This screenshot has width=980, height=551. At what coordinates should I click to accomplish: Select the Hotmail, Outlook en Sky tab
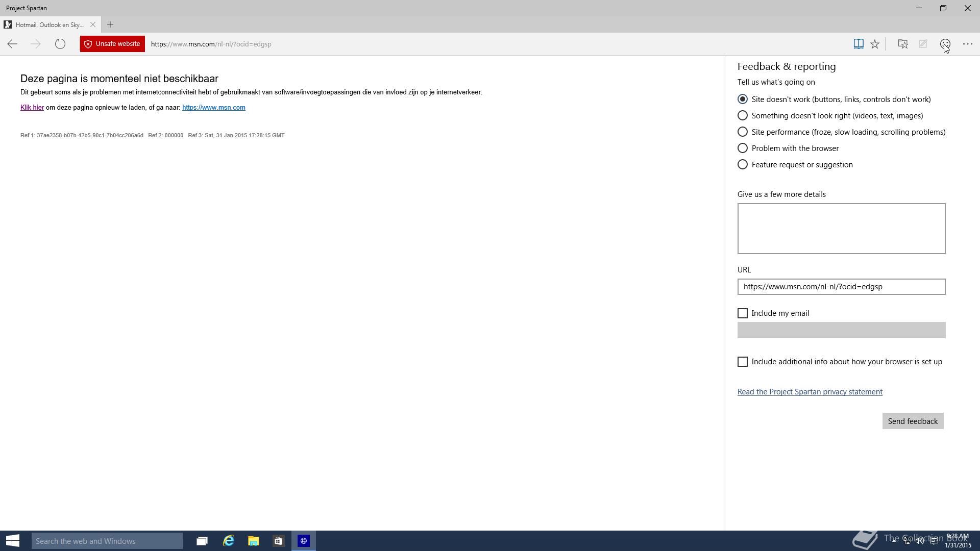click(50, 24)
